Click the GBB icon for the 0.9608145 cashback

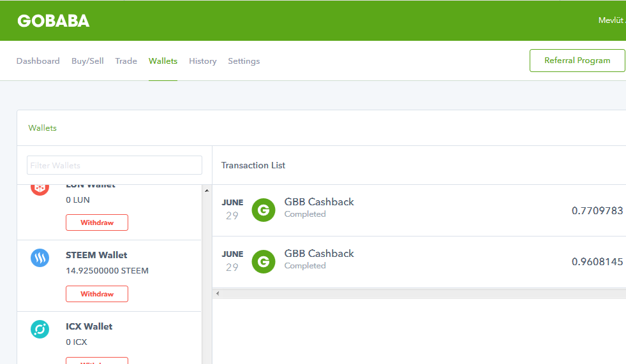click(264, 261)
